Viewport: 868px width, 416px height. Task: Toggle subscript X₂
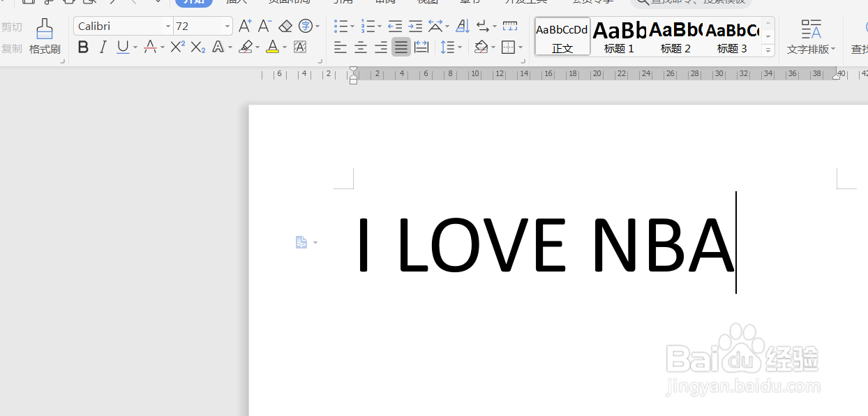[x=198, y=47]
